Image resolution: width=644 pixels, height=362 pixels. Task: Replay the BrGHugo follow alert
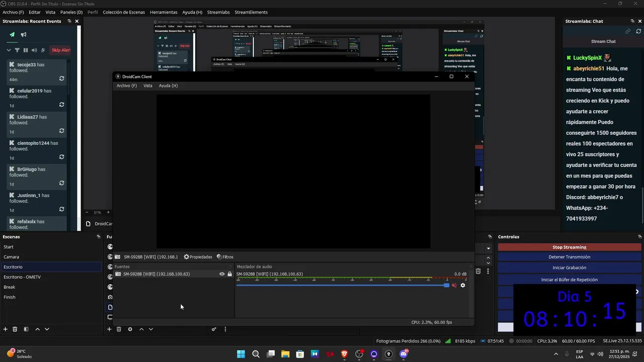(x=61, y=183)
